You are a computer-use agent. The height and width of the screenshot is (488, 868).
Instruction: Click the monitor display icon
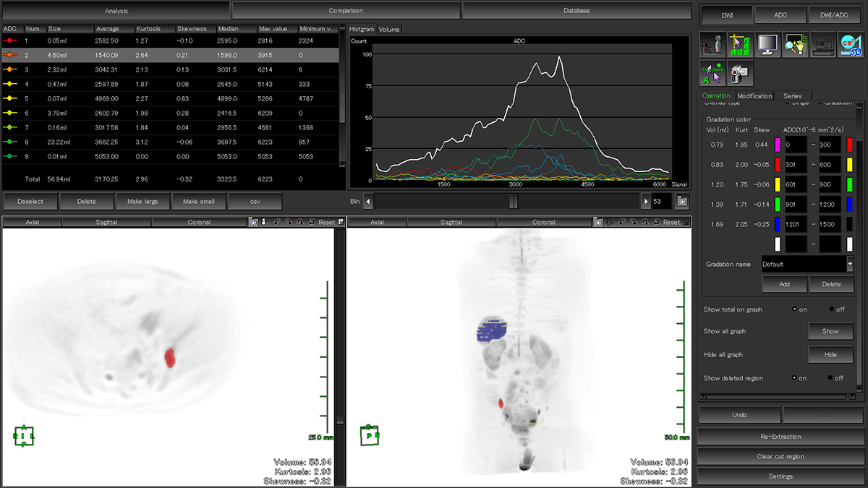[x=767, y=45]
